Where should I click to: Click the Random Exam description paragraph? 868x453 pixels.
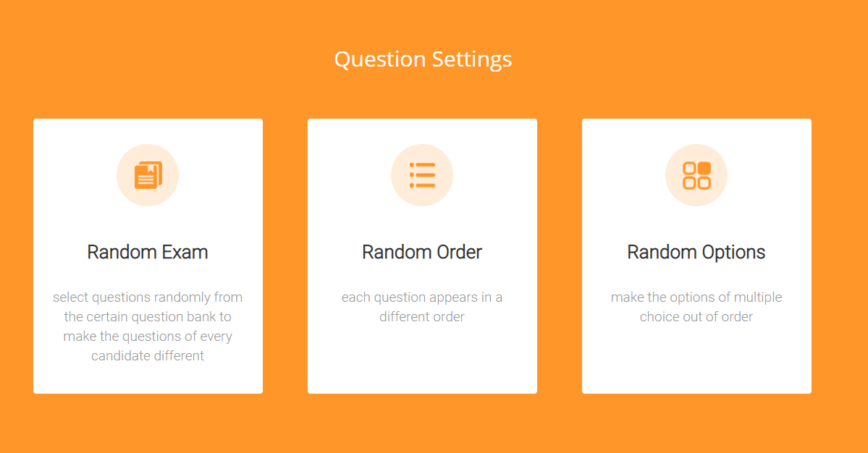148,326
